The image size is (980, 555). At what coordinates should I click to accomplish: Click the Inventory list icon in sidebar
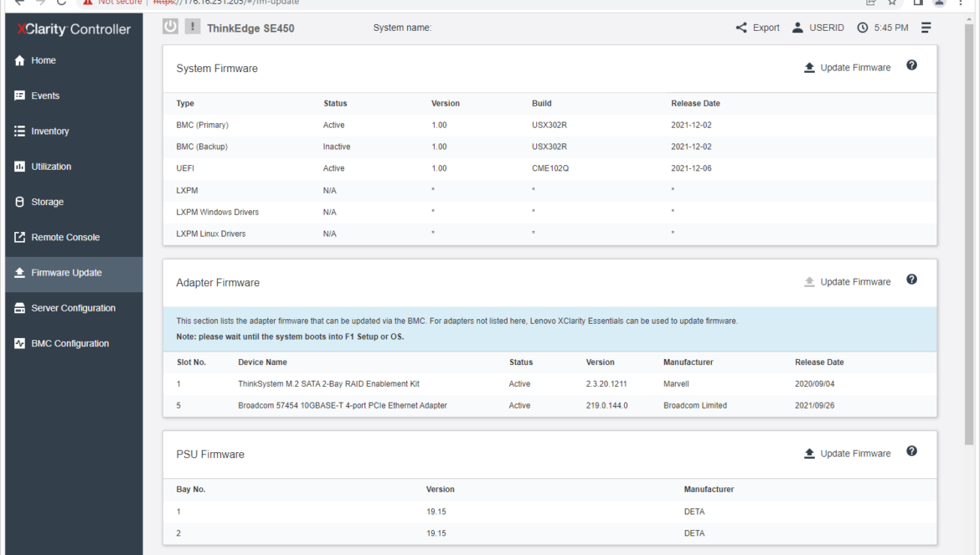click(19, 131)
